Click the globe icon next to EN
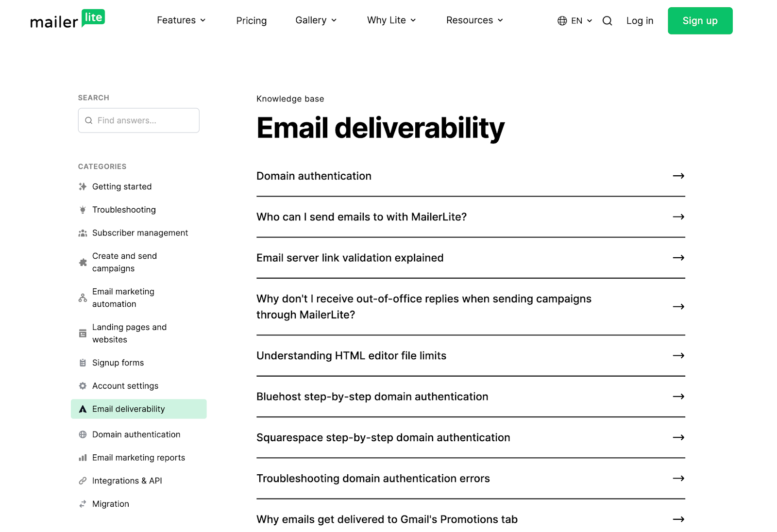Viewport: 777px width, 532px height. pos(562,20)
